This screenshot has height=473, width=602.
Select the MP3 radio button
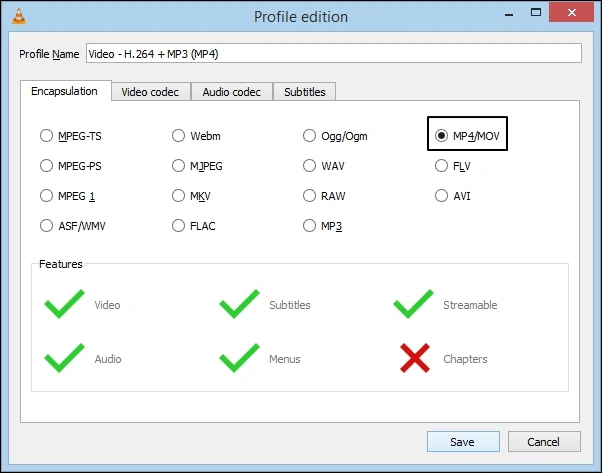pos(309,225)
